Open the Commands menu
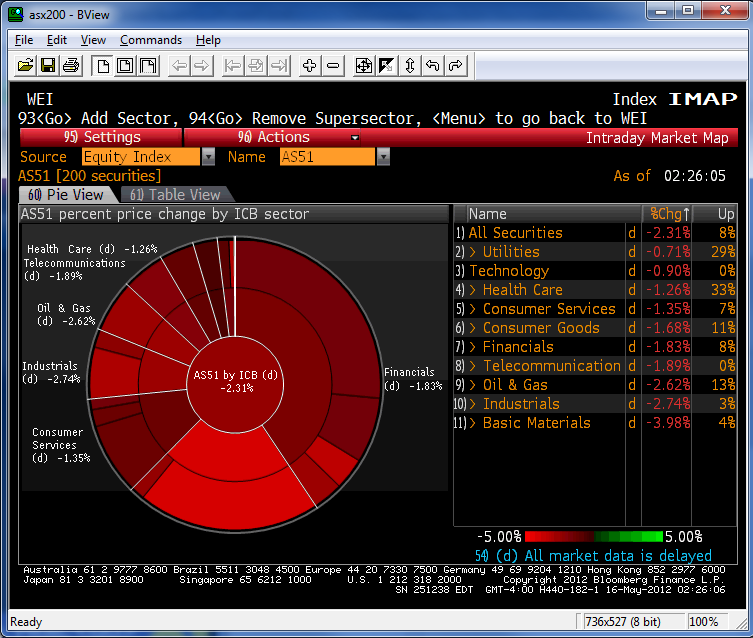Screen dimensions: 753x638 tap(150, 40)
